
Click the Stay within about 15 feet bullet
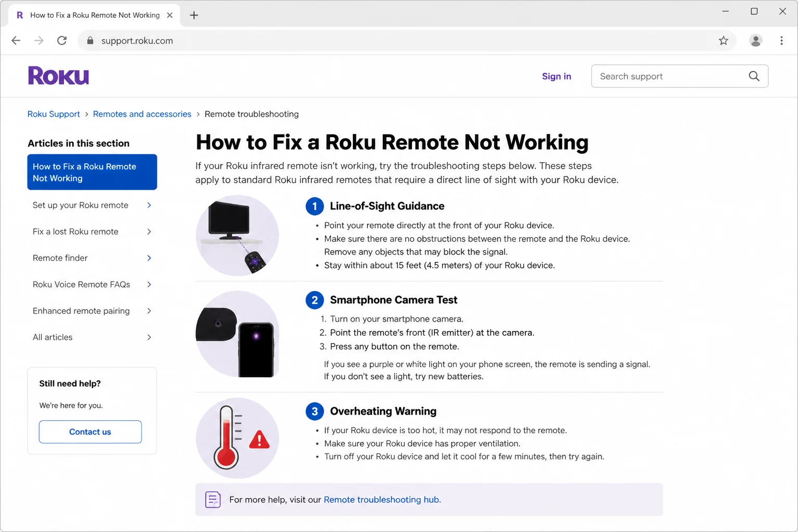440,265
